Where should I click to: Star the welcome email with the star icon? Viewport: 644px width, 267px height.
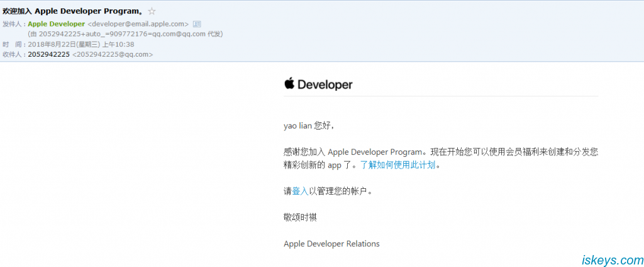pyautogui.click(x=152, y=11)
